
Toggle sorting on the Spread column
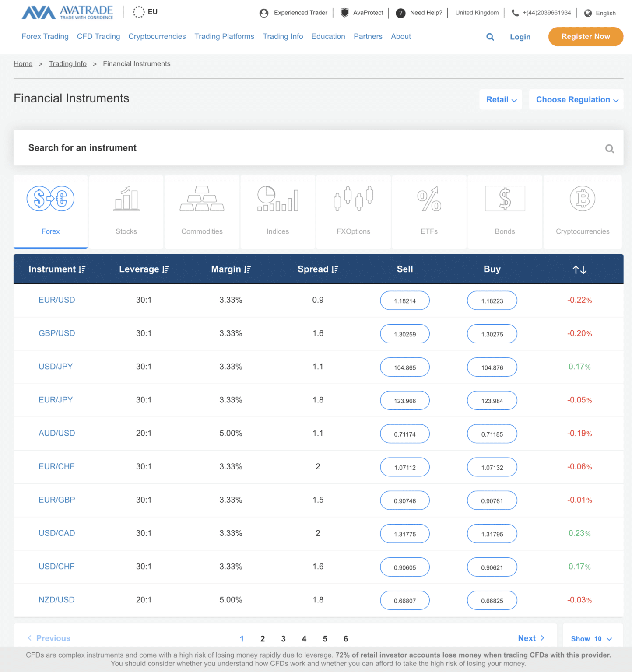[x=335, y=269]
